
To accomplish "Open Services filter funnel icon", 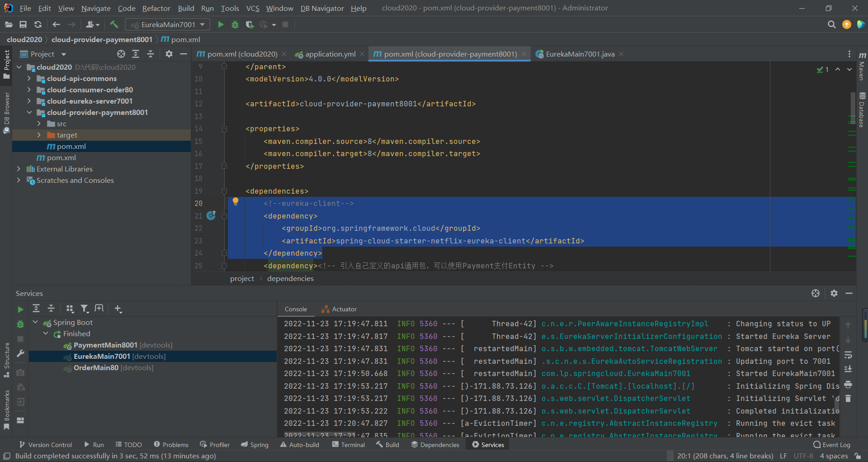I will pos(84,309).
